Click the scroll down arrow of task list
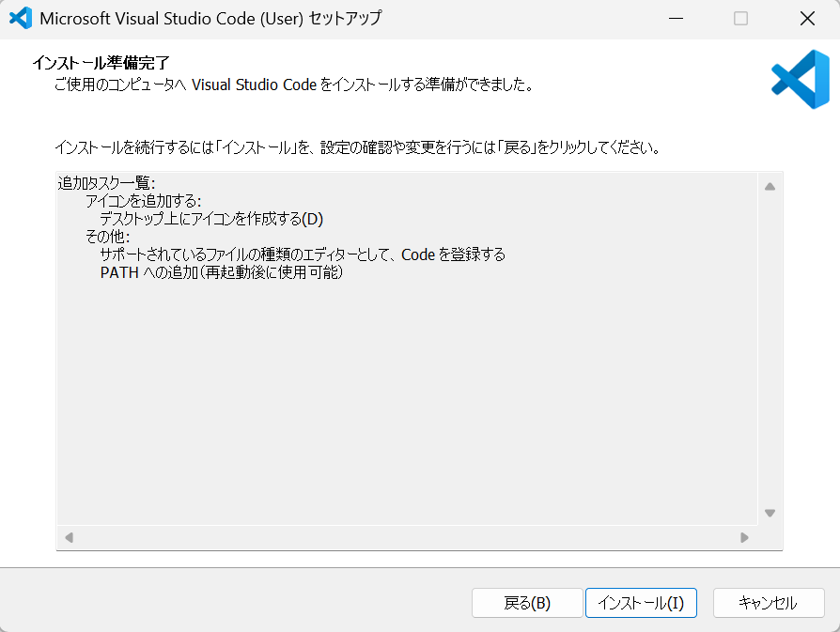Image resolution: width=840 pixels, height=632 pixels. (770, 513)
